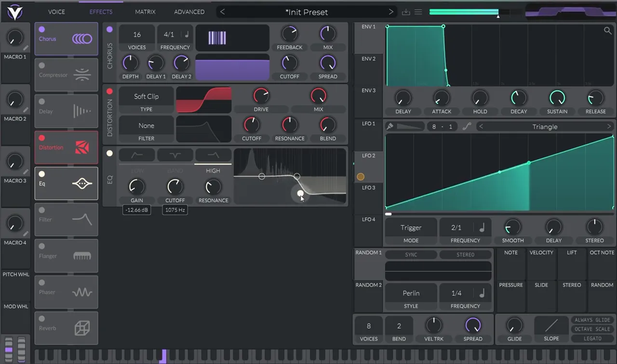This screenshot has height=364, width=617.
Task: Enable OCTAVE SCALE
Action: 592,329
